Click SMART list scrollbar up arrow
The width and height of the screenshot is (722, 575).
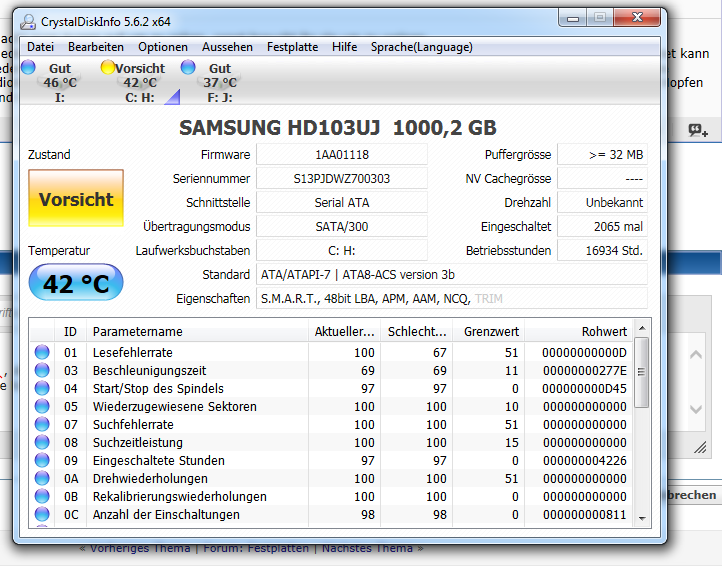642,328
